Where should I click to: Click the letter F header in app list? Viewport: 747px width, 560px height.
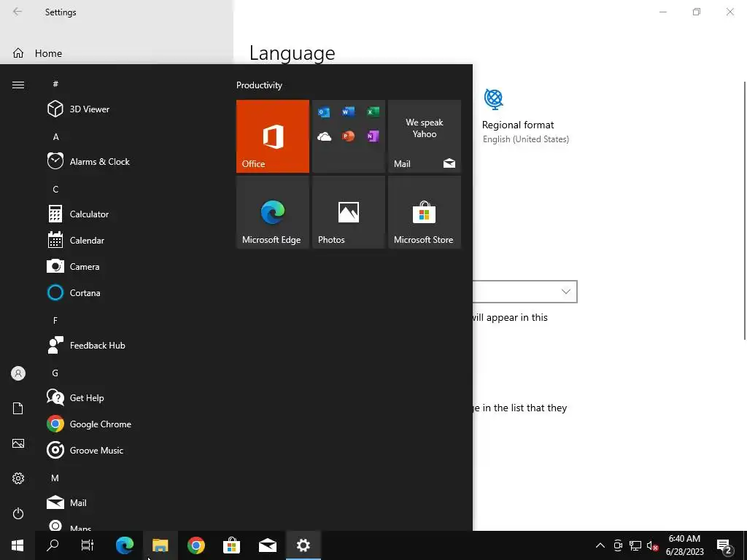(55, 321)
